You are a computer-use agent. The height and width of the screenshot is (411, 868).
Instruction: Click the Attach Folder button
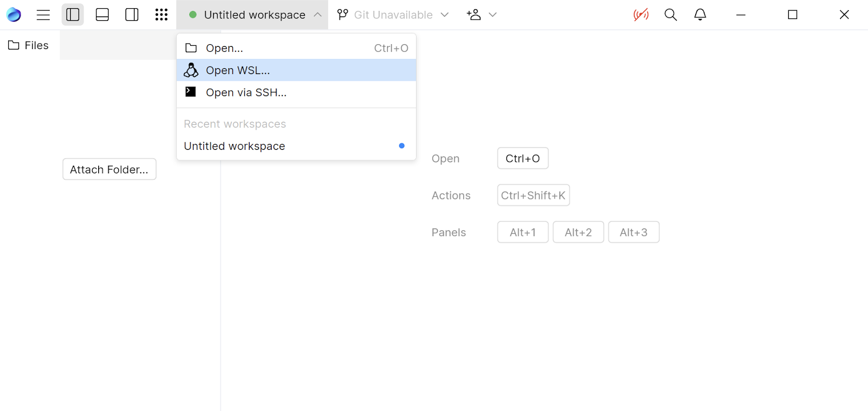tap(109, 169)
